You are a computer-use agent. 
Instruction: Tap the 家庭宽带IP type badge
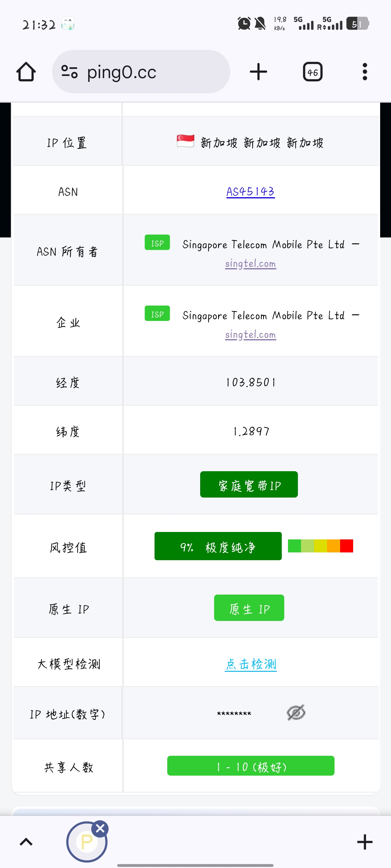click(x=249, y=484)
